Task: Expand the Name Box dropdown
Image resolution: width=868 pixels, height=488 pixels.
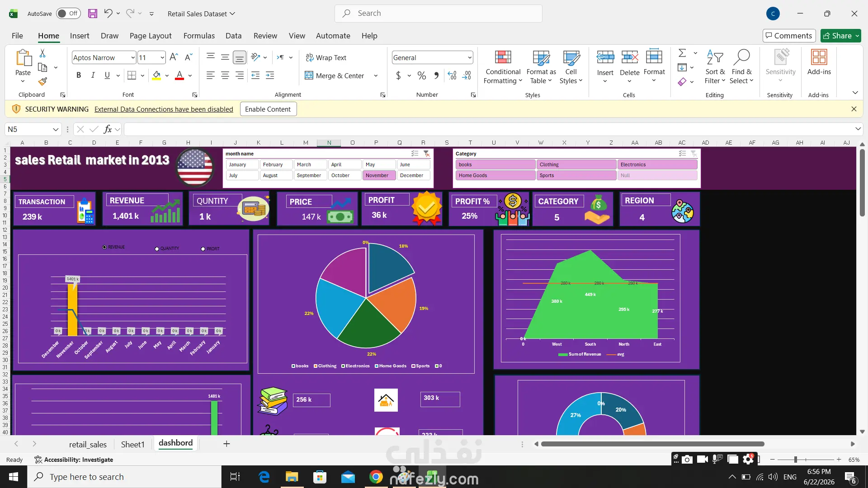Action: pyautogui.click(x=56, y=130)
